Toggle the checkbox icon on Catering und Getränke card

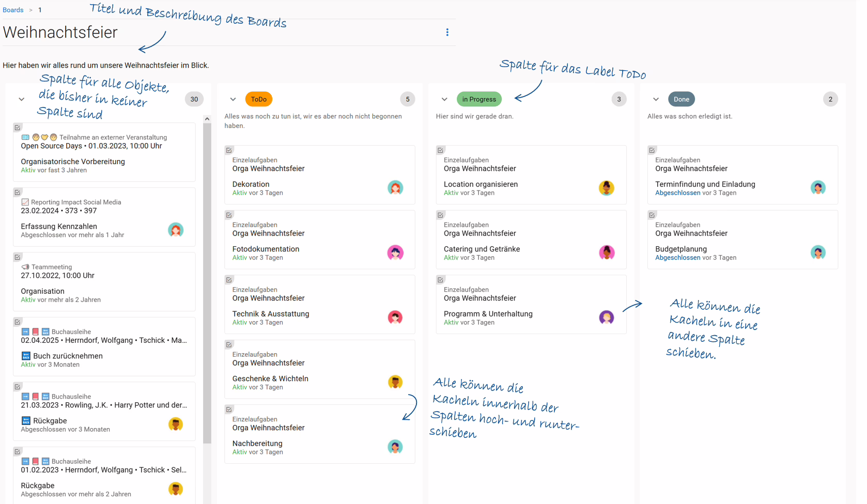[x=440, y=215]
